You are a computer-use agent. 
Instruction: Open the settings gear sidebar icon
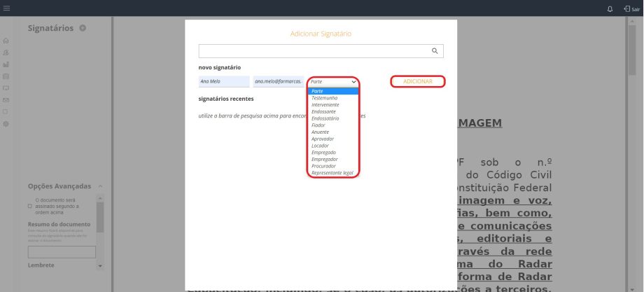point(6,124)
